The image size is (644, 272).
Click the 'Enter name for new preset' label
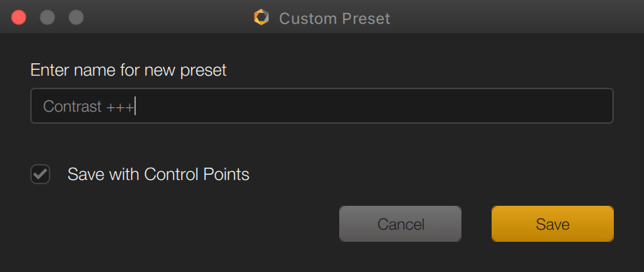(129, 71)
